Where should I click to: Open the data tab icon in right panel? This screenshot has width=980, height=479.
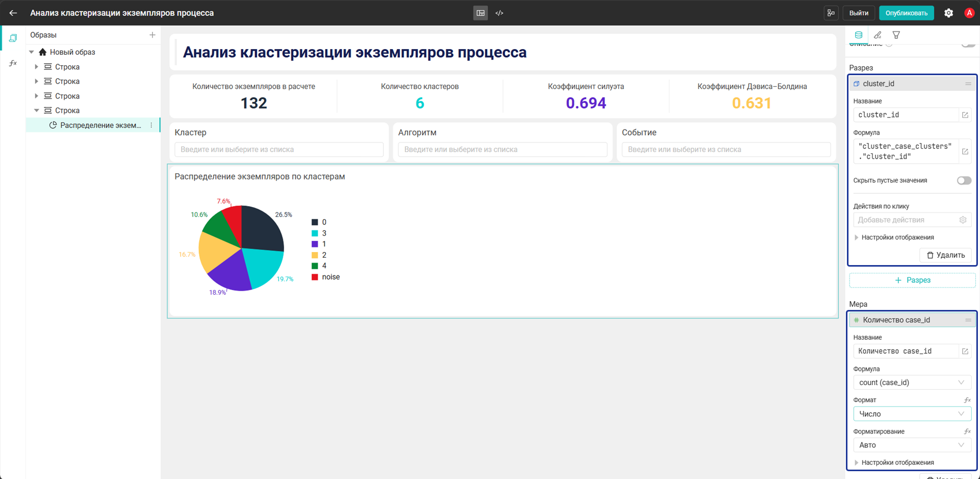point(858,35)
